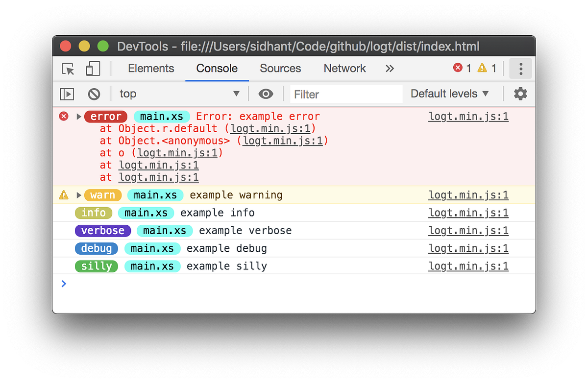Expand the 'example warning' message
Image resolution: width=588 pixels, height=383 pixels.
pyautogui.click(x=78, y=195)
